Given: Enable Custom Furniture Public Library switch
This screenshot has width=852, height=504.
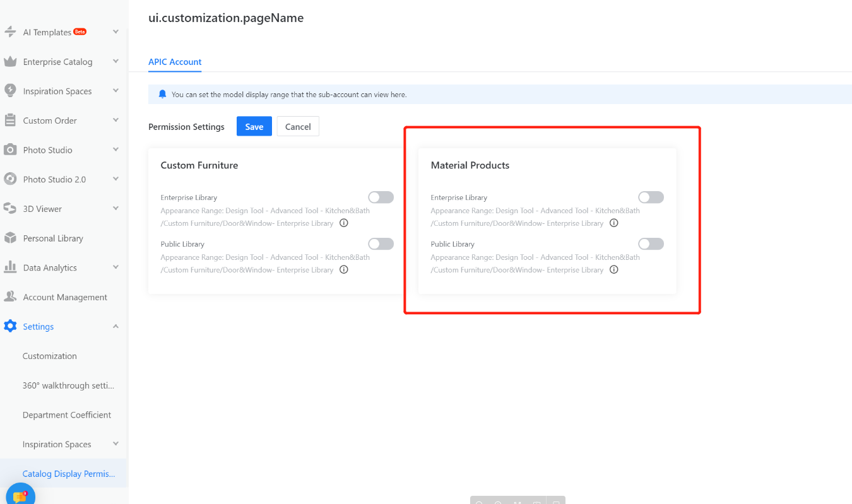Looking at the screenshot, I should coord(381,244).
